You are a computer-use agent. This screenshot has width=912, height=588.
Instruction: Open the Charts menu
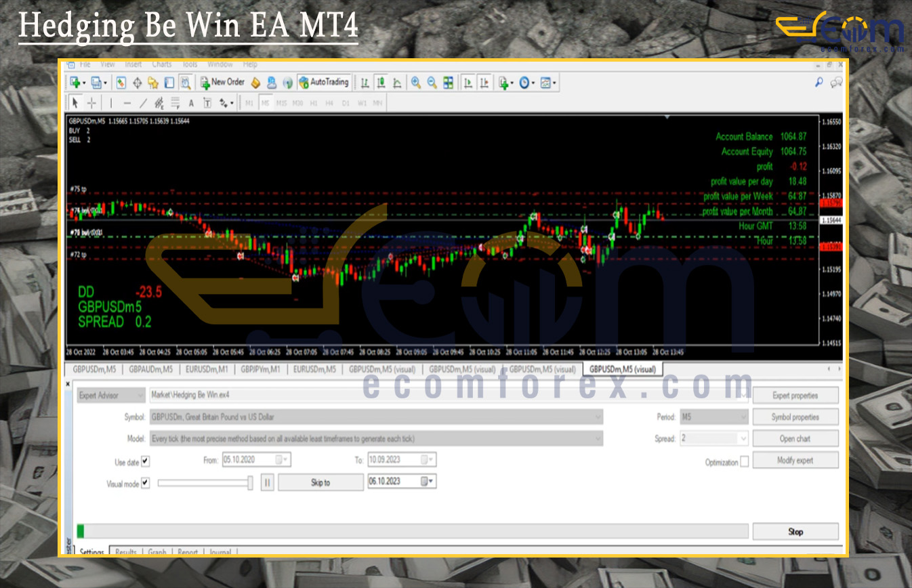tap(162, 65)
